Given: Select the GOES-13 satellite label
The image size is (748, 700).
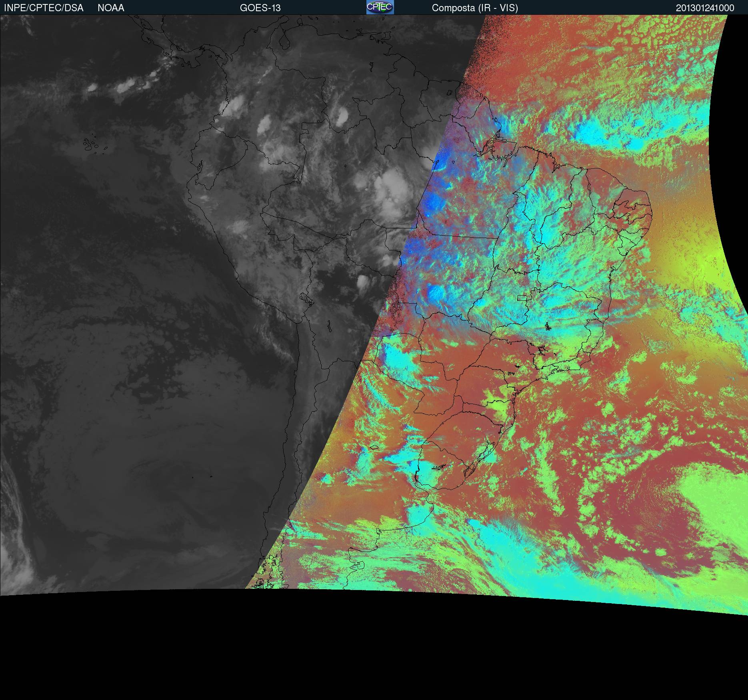Looking at the screenshot, I should point(260,8).
